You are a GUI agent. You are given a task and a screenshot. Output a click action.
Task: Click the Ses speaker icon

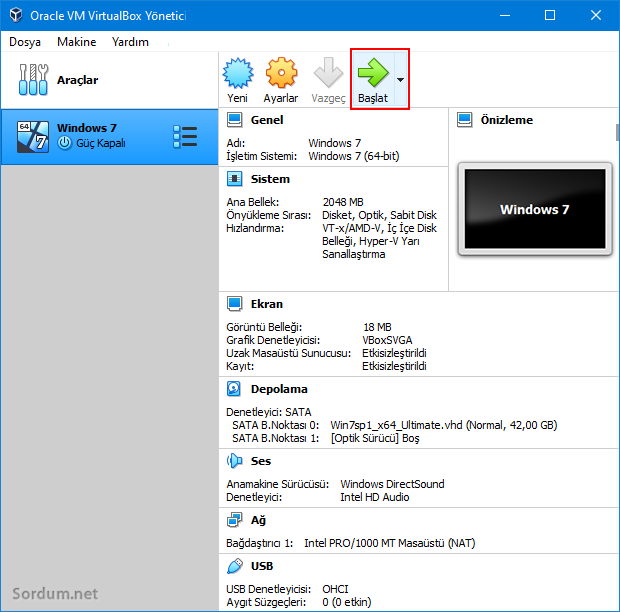[234, 461]
